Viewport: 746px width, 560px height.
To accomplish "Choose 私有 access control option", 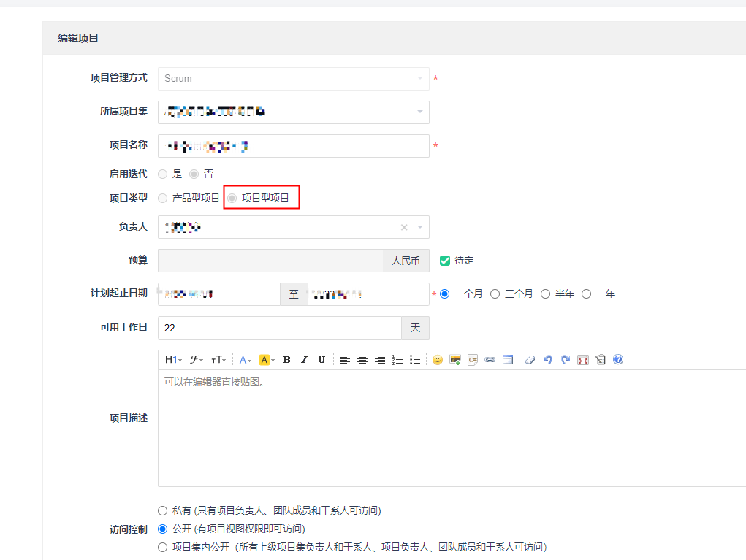I will [x=163, y=510].
